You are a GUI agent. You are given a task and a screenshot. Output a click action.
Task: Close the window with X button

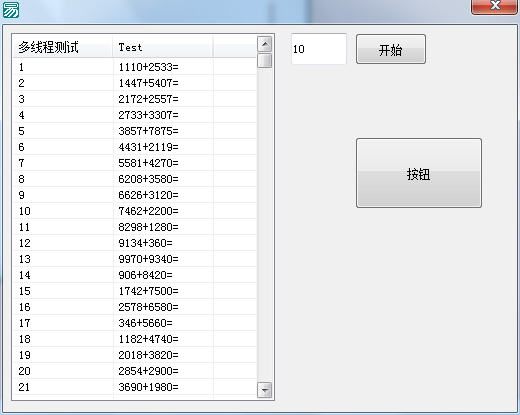[x=494, y=6]
